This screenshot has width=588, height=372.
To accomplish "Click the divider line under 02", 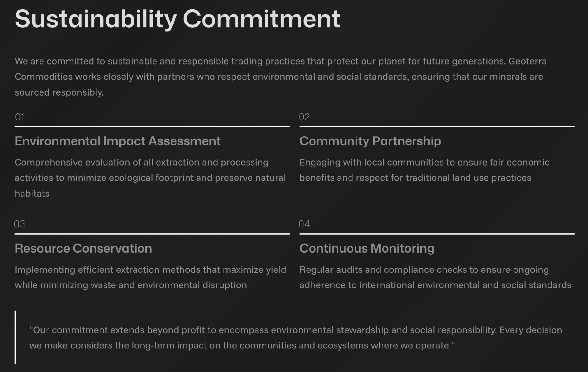I will pyautogui.click(x=437, y=126).
